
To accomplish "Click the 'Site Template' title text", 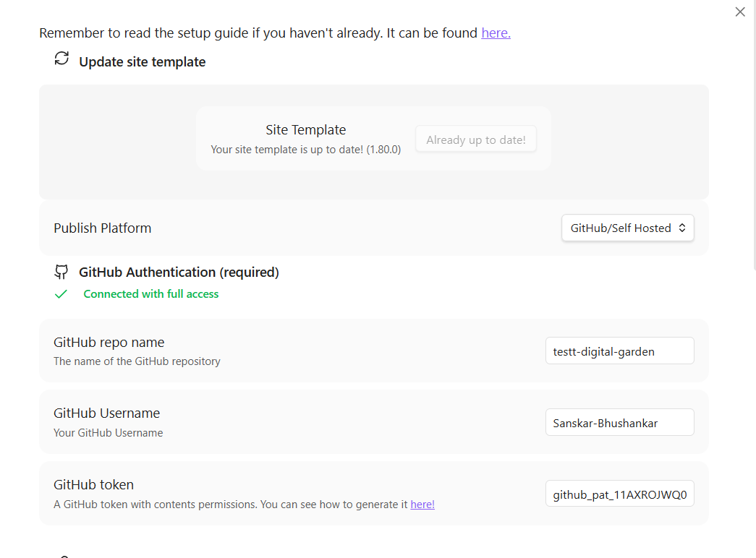I will 306,129.
